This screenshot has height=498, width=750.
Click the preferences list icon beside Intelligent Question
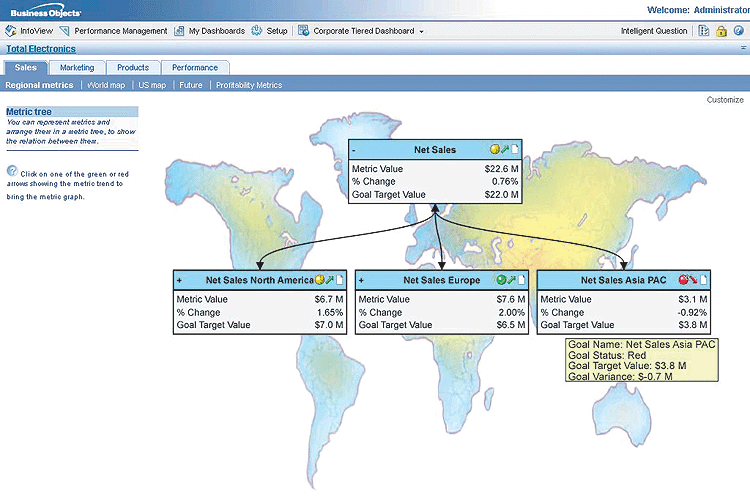click(x=704, y=31)
